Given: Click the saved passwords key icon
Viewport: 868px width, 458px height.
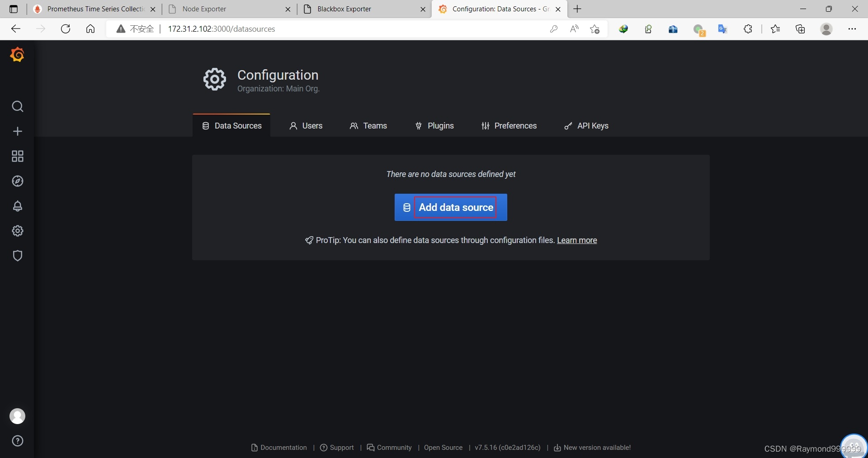Looking at the screenshot, I should click(554, 29).
